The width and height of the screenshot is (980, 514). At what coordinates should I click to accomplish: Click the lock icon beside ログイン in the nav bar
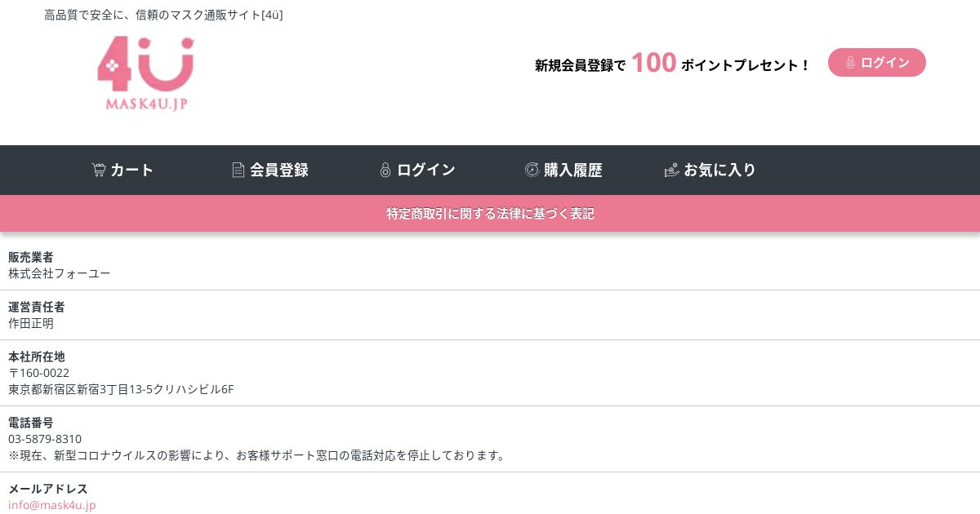coord(385,170)
